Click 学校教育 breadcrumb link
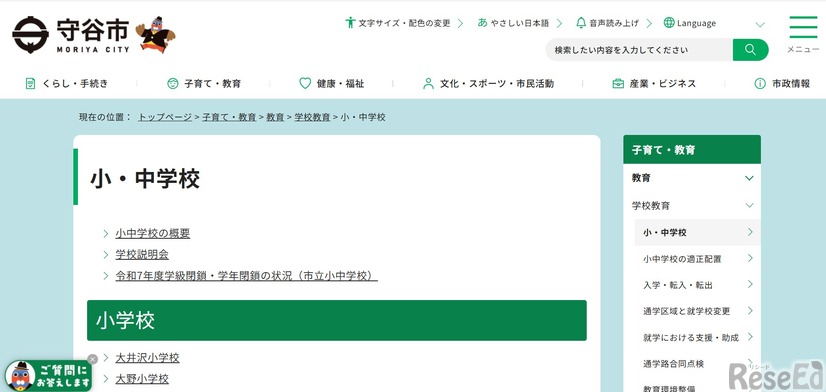The width and height of the screenshot is (826, 392). [312, 117]
